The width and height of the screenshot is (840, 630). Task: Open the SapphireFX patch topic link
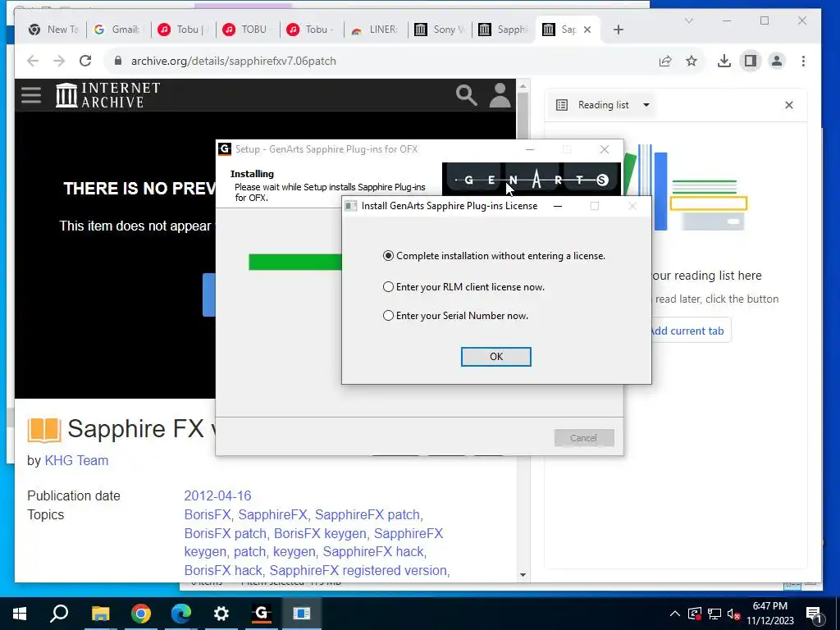367,515
